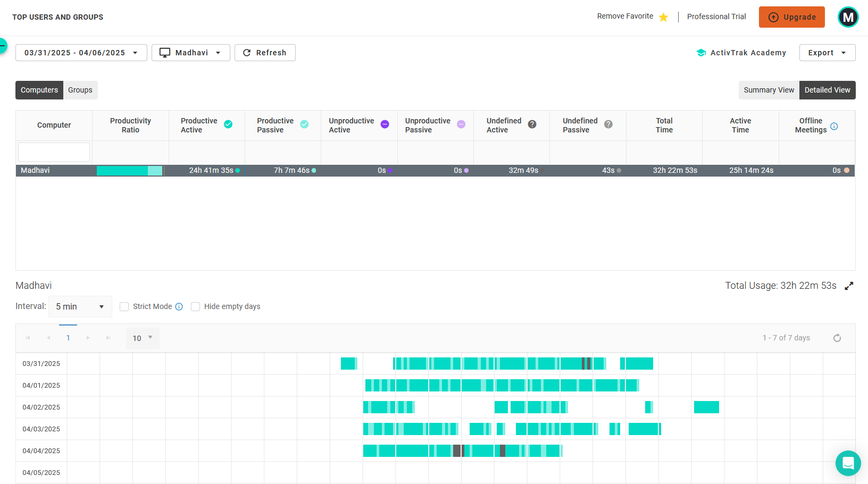The height and width of the screenshot is (484, 868).
Task: Open the date range dropdown
Action: coord(81,53)
